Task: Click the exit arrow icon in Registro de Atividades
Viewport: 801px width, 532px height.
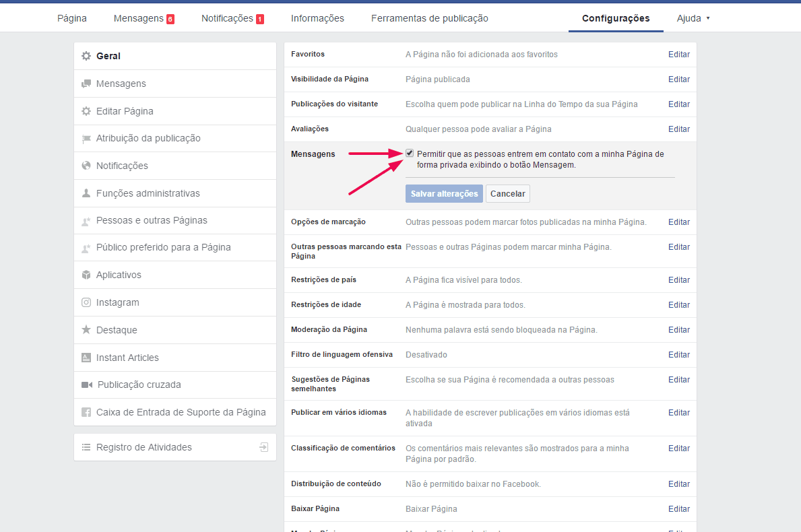Action: [x=263, y=447]
